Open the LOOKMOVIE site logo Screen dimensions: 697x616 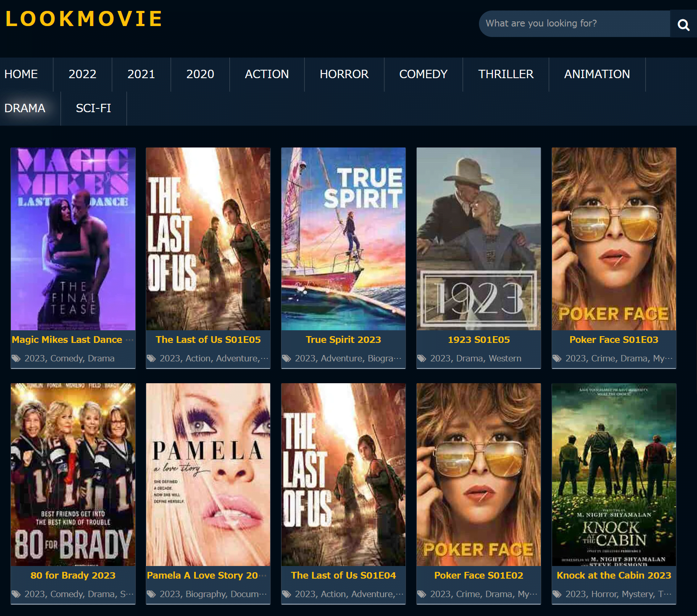84,19
